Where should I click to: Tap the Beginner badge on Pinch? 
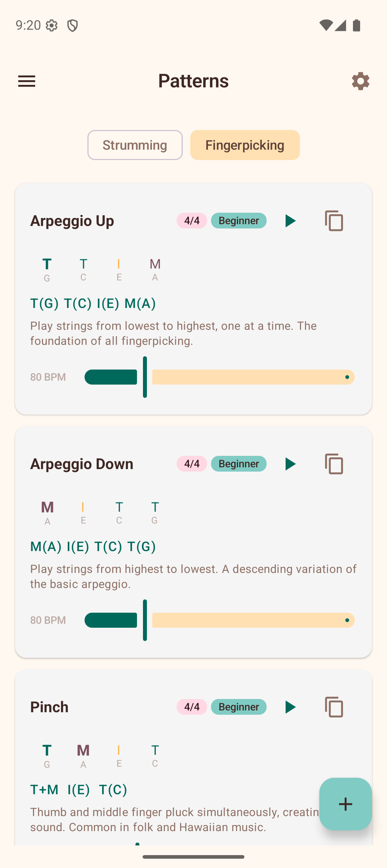pos(239,707)
